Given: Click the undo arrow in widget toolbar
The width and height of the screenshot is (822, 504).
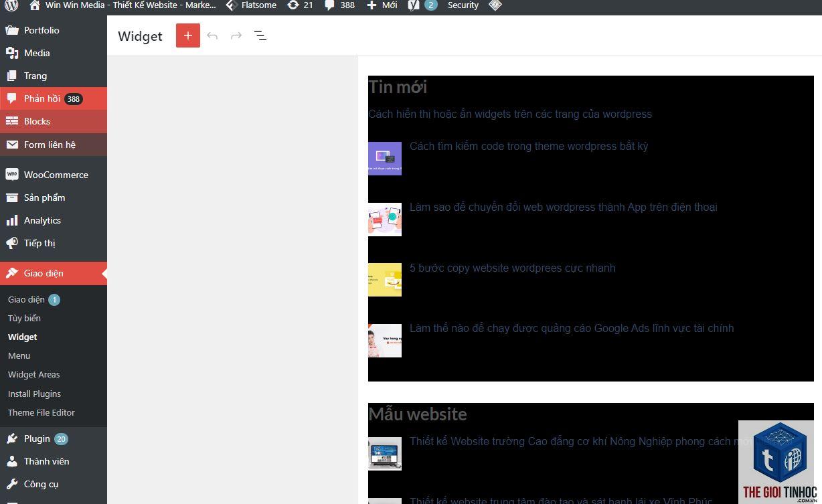Looking at the screenshot, I should [212, 35].
